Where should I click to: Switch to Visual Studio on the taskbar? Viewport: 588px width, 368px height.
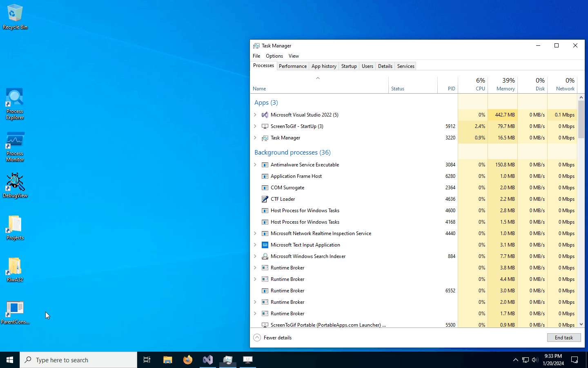pyautogui.click(x=208, y=360)
